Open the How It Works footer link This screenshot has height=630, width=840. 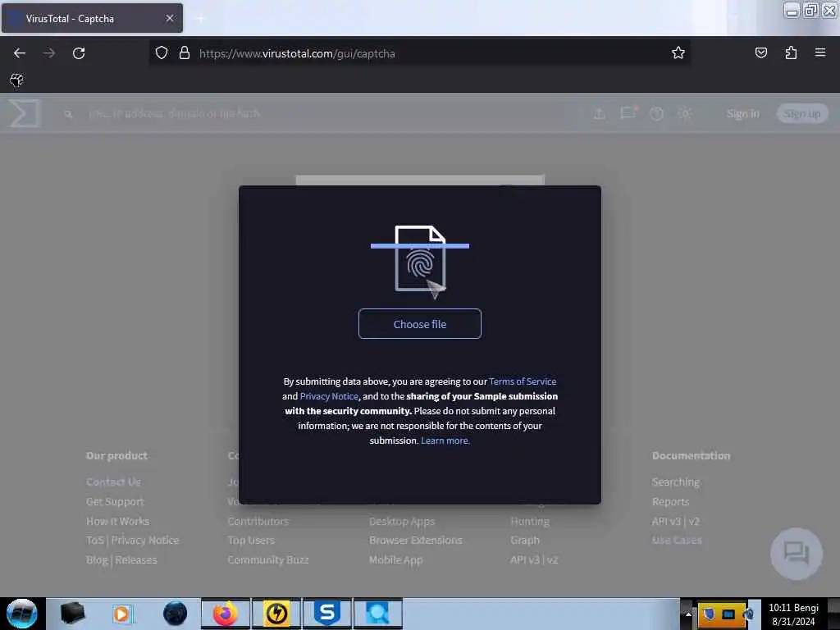click(117, 521)
